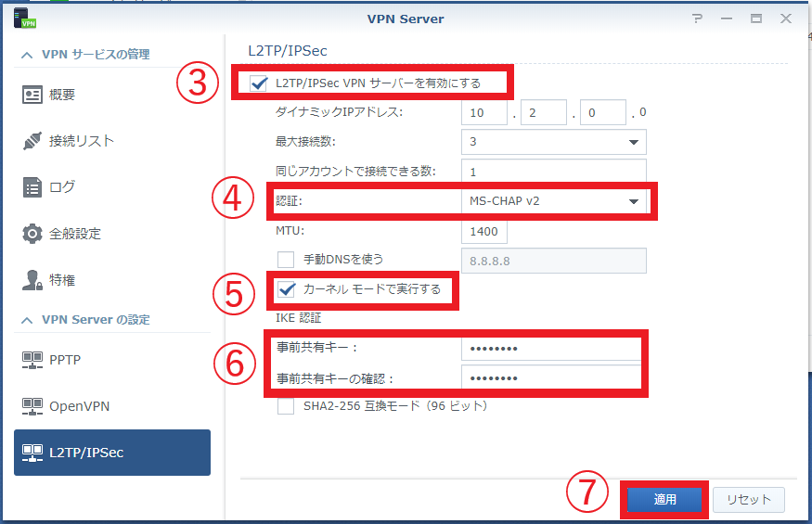Open the 概要 page

tap(112, 95)
